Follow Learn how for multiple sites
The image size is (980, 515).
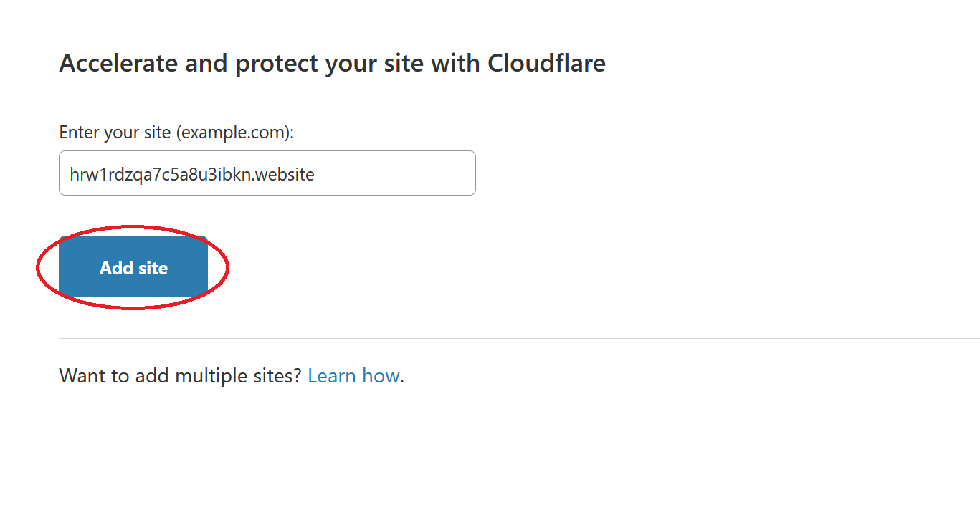tap(353, 376)
